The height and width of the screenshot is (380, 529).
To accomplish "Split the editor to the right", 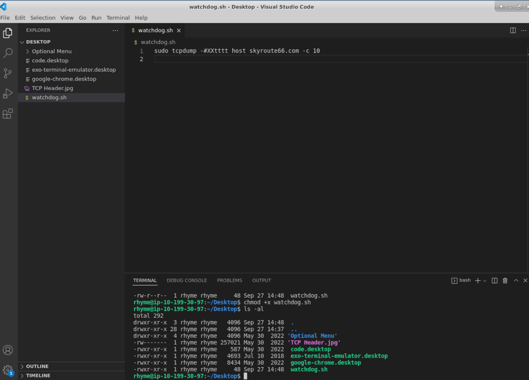I will tap(513, 30).
